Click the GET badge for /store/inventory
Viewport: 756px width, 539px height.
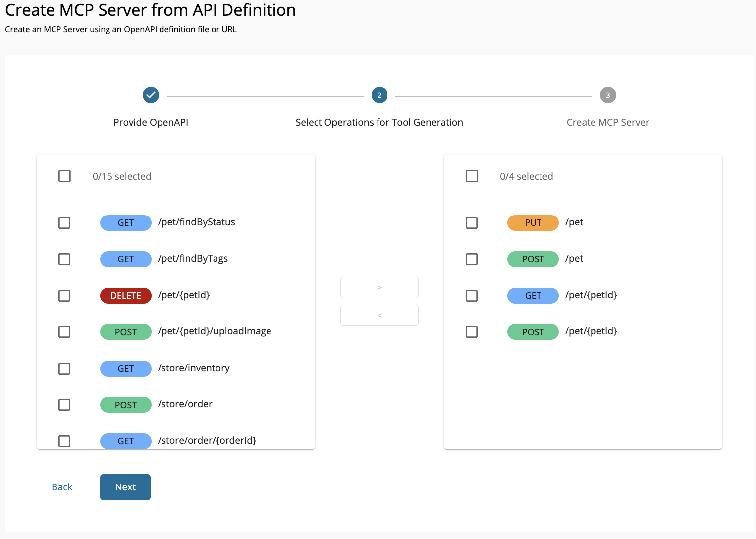click(x=126, y=368)
